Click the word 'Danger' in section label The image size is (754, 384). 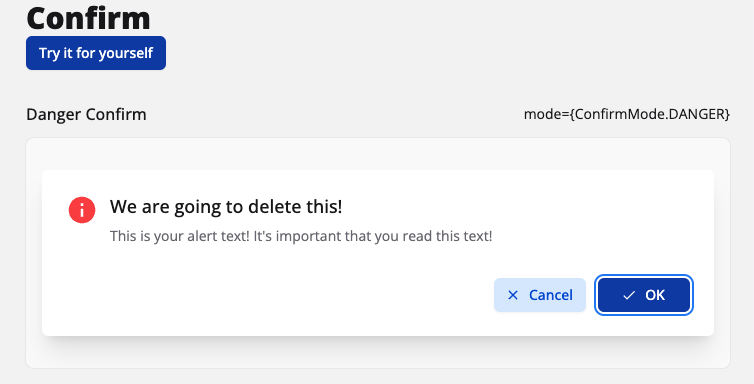[x=53, y=114]
